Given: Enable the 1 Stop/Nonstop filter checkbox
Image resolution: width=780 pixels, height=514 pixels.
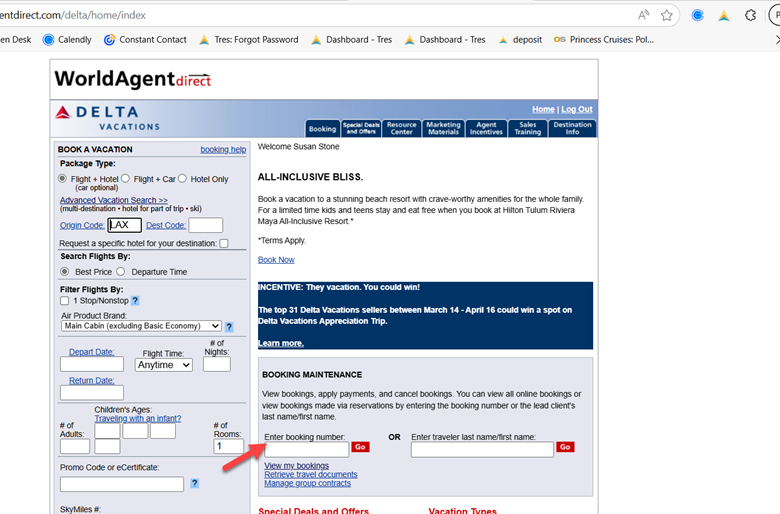Looking at the screenshot, I should click(x=65, y=301).
